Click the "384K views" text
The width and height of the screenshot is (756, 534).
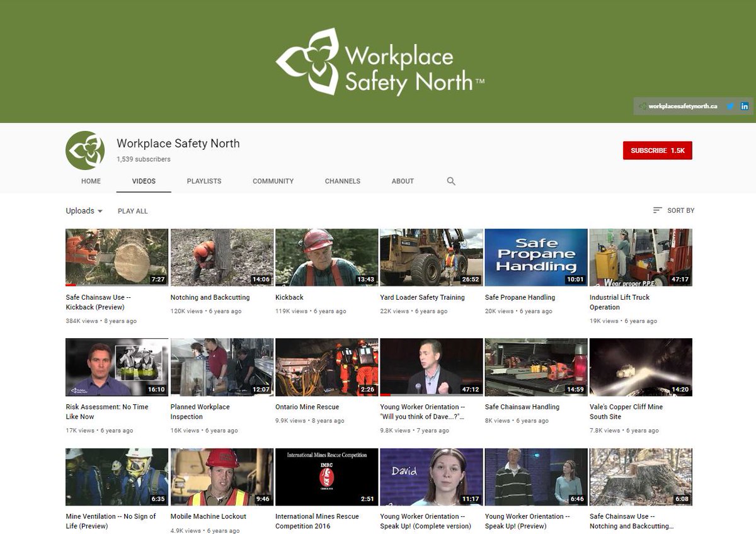coord(82,321)
